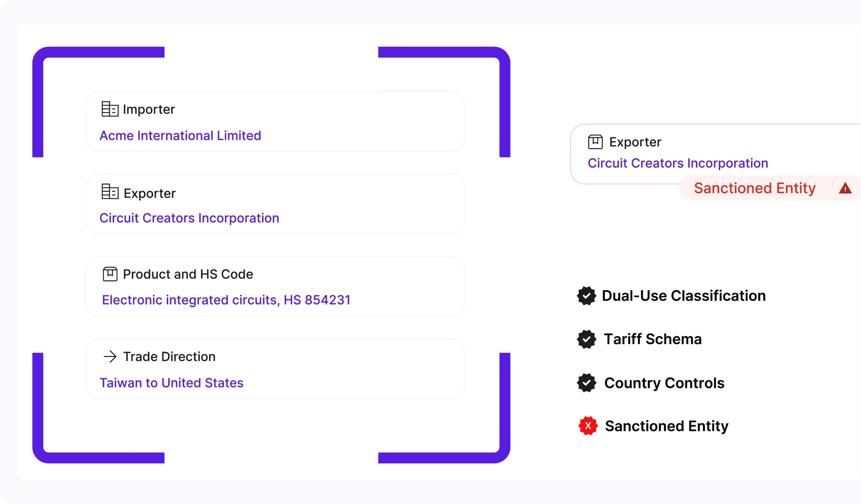Click the arrow icon beside Trade Direction
The width and height of the screenshot is (861, 504).
pyautogui.click(x=110, y=357)
